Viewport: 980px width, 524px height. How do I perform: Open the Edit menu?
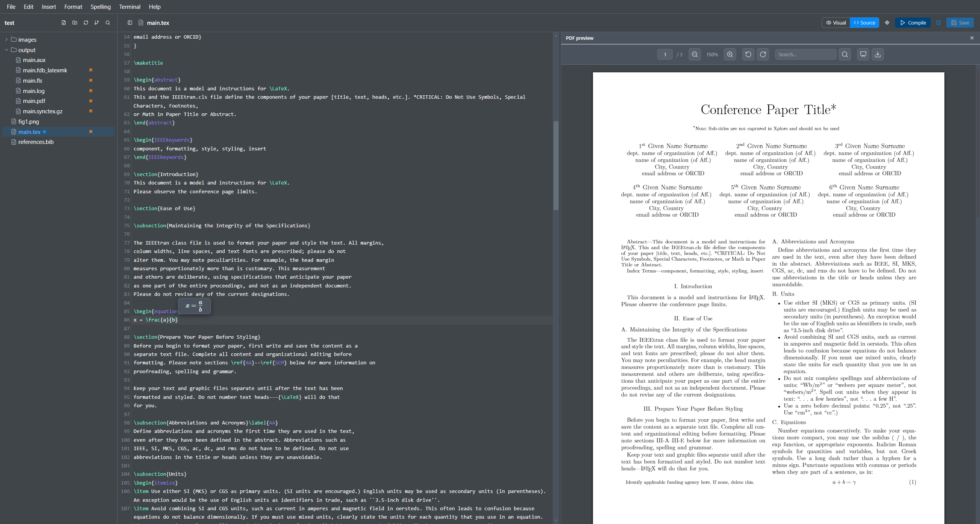click(28, 7)
